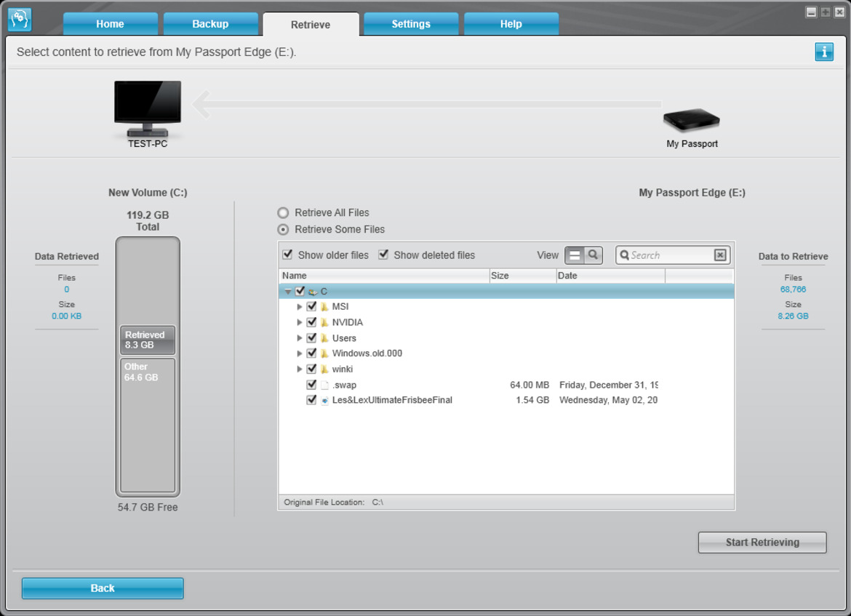Screen dimensions: 851x616
Task: Click the Other 64.6 GB capacity segment
Action: 148,425
